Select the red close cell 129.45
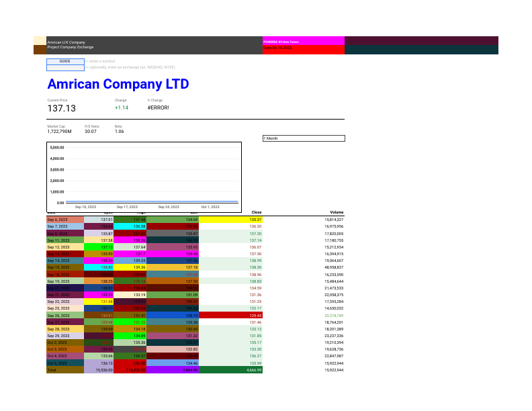 coord(230,316)
